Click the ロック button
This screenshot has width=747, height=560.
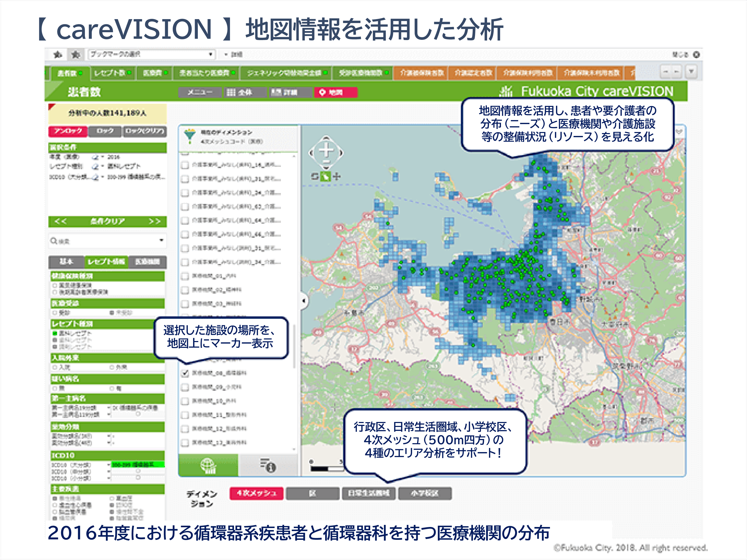pyautogui.click(x=105, y=131)
